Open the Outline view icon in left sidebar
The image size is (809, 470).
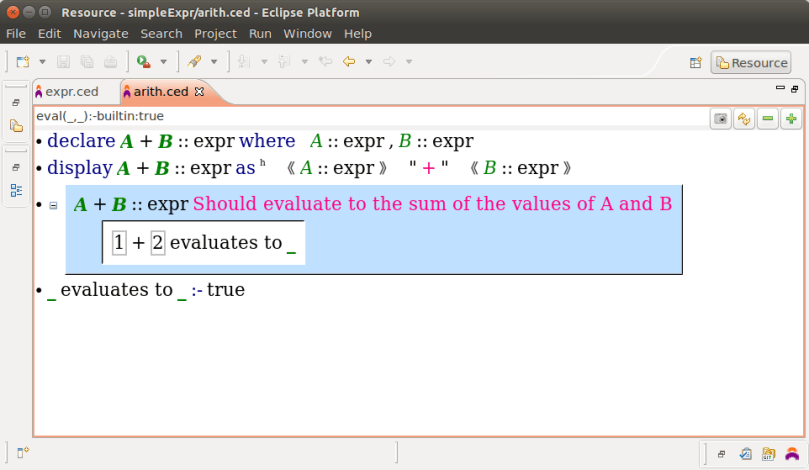pyautogui.click(x=16, y=190)
